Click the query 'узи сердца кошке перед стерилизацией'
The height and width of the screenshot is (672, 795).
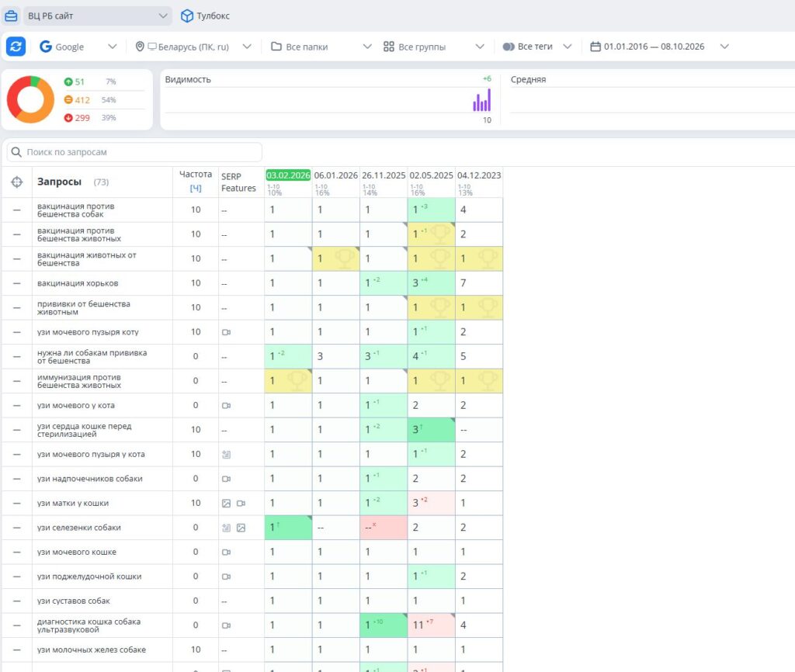coord(84,430)
